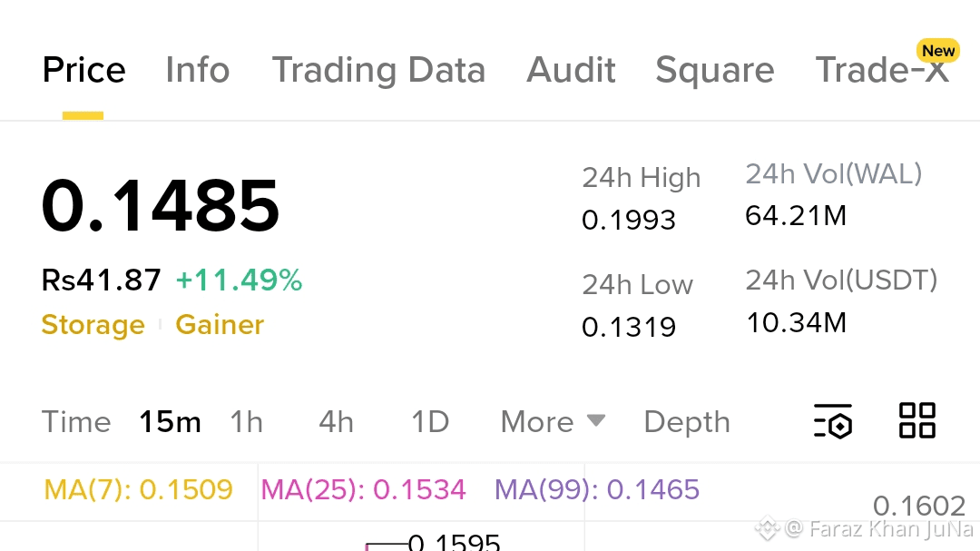Tap the Gainer tag link
980x551 pixels.
coord(220,325)
